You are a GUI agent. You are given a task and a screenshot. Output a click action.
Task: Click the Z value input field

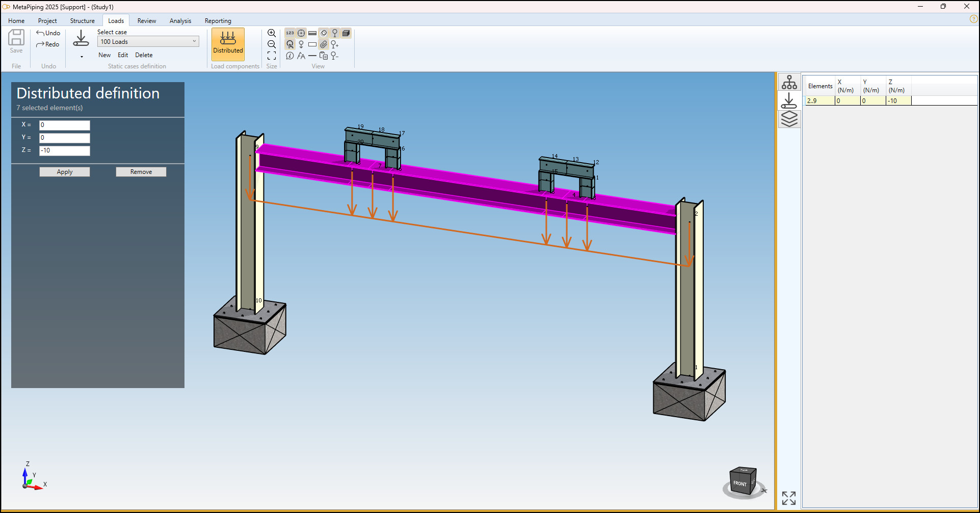point(65,150)
